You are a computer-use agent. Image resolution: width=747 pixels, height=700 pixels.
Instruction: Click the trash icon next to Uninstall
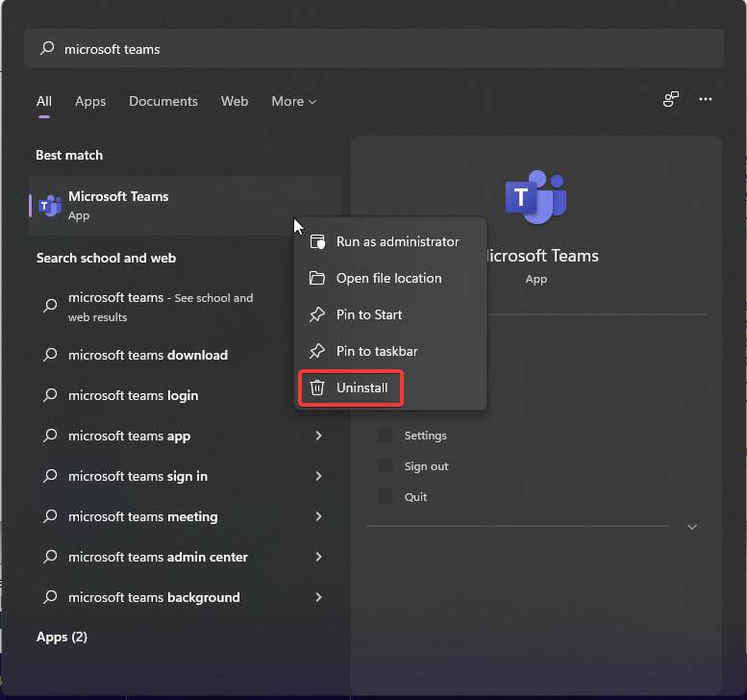(317, 387)
